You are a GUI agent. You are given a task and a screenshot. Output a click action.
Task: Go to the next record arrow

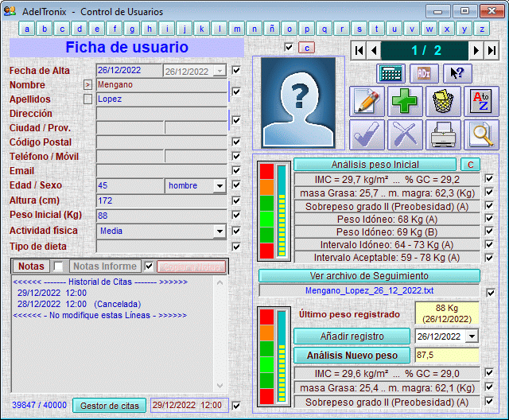[476, 50]
